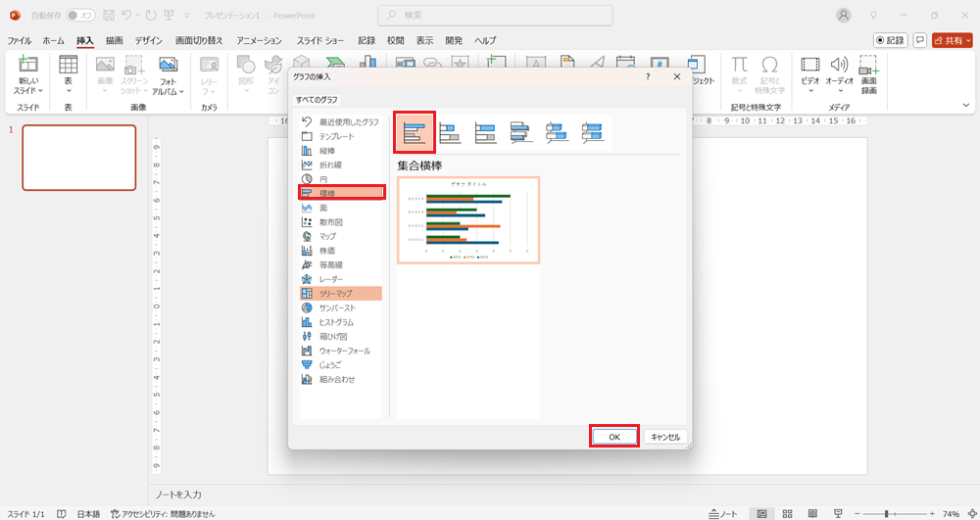The width and height of the screenshot is (980, 520).
Task: Adjust the zoom slider in status bar
Action: tap(887, 513)
